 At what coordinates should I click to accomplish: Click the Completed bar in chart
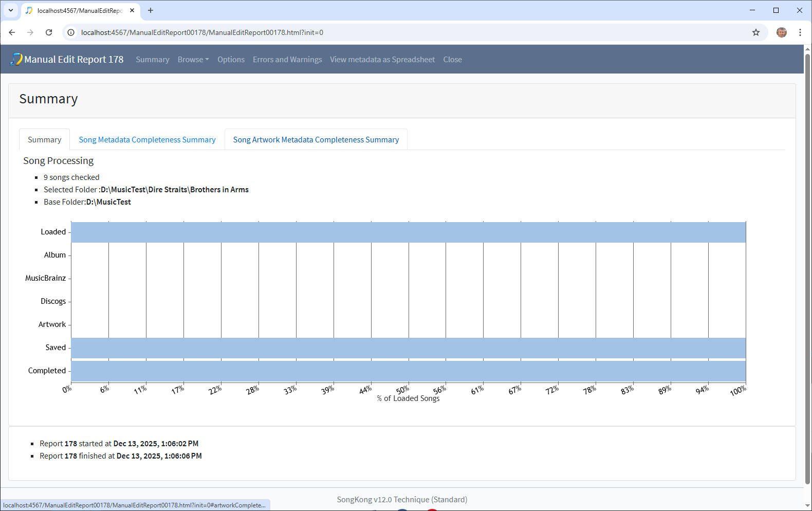click(408, 371)
